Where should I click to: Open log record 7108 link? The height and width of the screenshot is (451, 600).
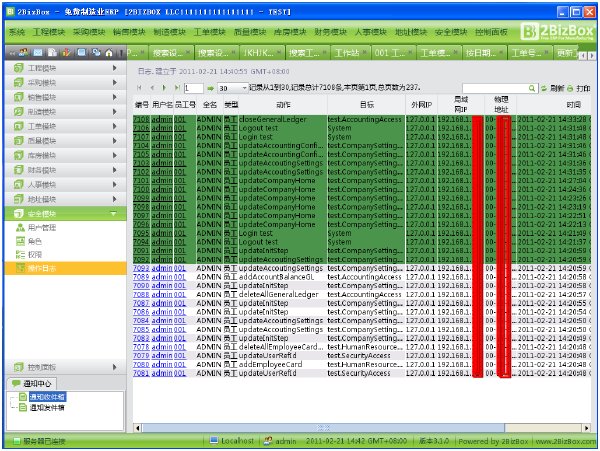click(x=141, y=119)
